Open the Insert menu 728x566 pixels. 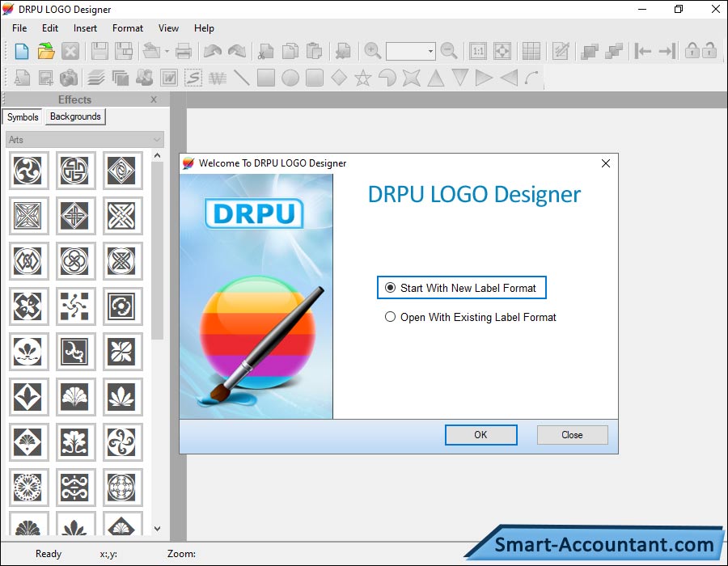pyautogui.click(x=85, y=28)
